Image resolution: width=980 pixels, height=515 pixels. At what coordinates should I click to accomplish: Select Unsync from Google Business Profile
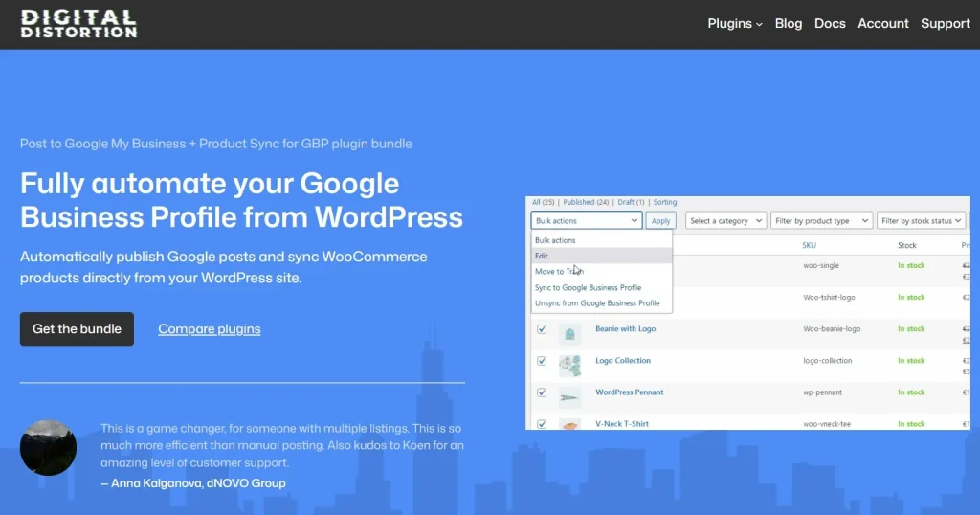point(602,303)
